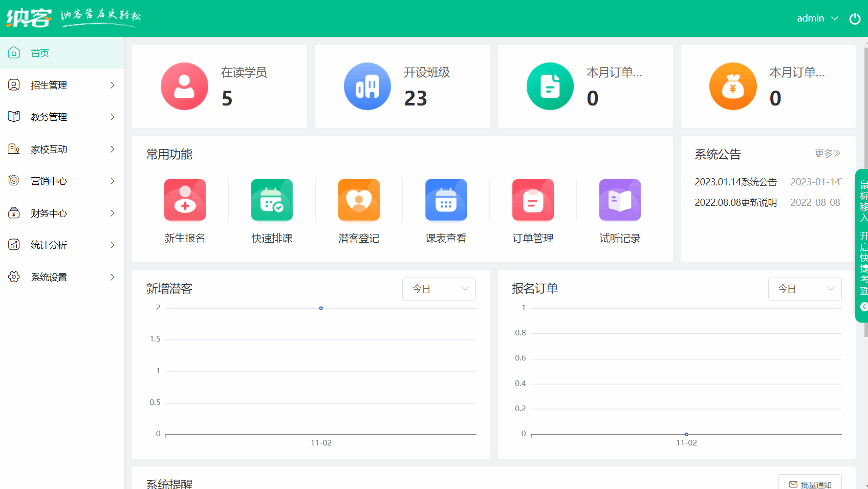Viewport: 868px width, 489px height.
Task: Select the 快速排课 icon
Action: 272,200
